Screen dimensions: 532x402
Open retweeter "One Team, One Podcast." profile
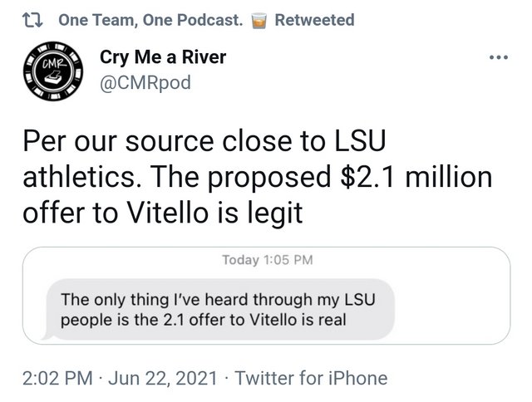[150, 20]
